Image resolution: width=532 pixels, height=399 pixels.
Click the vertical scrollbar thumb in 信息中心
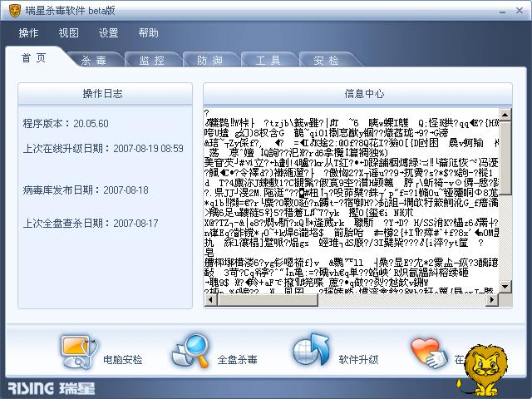coord(505,158)
